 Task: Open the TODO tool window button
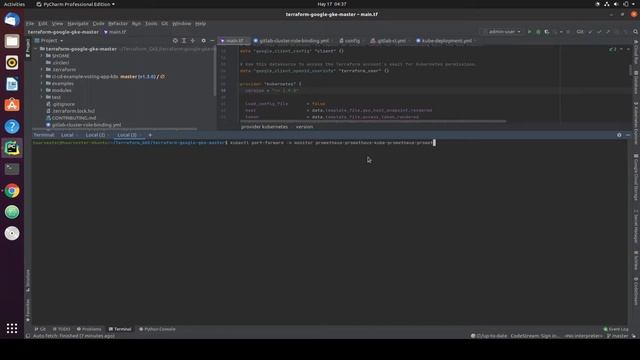tap(61, 329)
